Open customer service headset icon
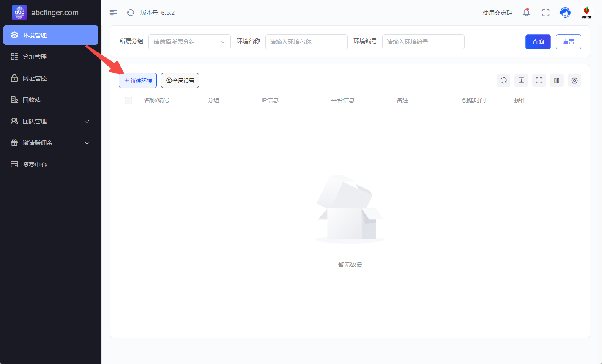 pos(565,13)
